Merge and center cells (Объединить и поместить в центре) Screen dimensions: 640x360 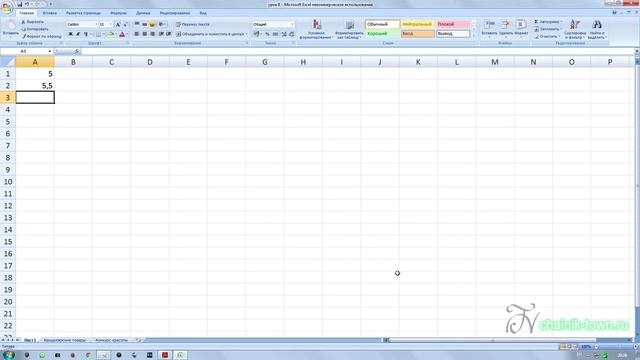(x=211, y=34)
